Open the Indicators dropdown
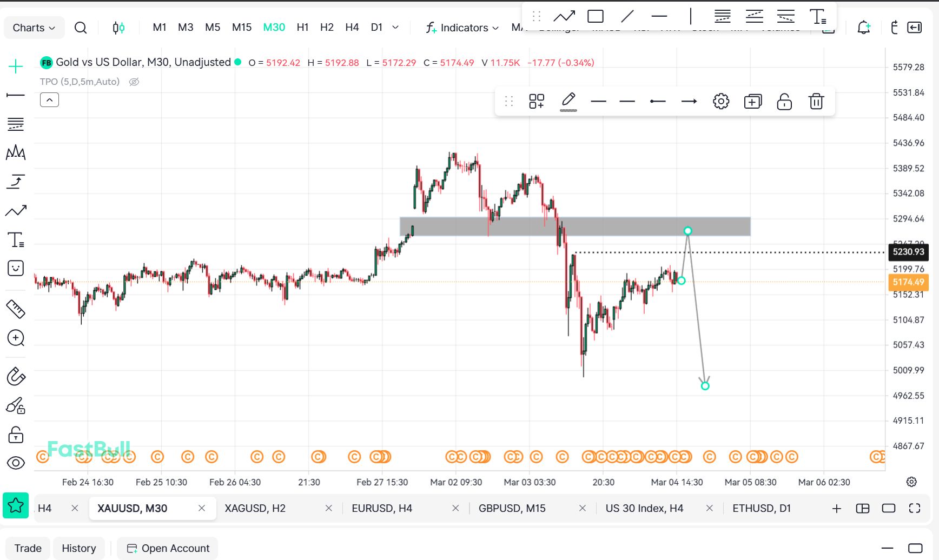Viewport: 939px width, 560px height. point(462,28)
